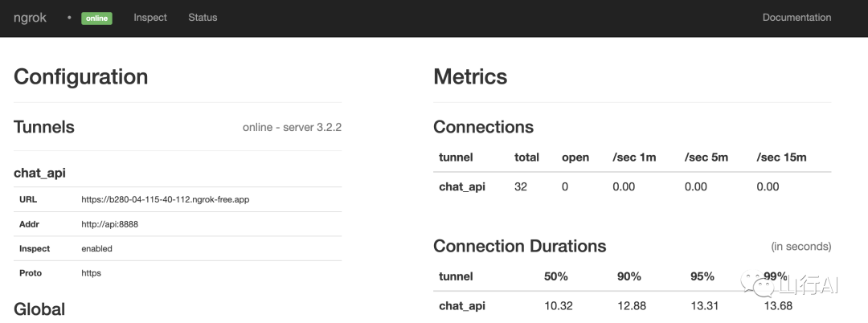This screenshot has width=868, height=323.
Task: Click the /sec 15m column header
Action: point(781,157)
